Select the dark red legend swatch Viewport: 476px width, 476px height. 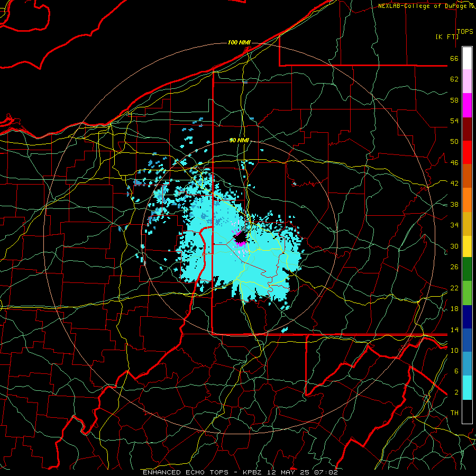(467, 129)
